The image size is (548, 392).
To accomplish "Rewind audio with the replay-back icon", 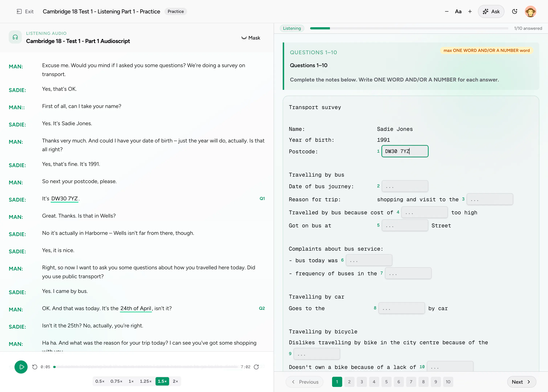I will [x=35, y=367].
